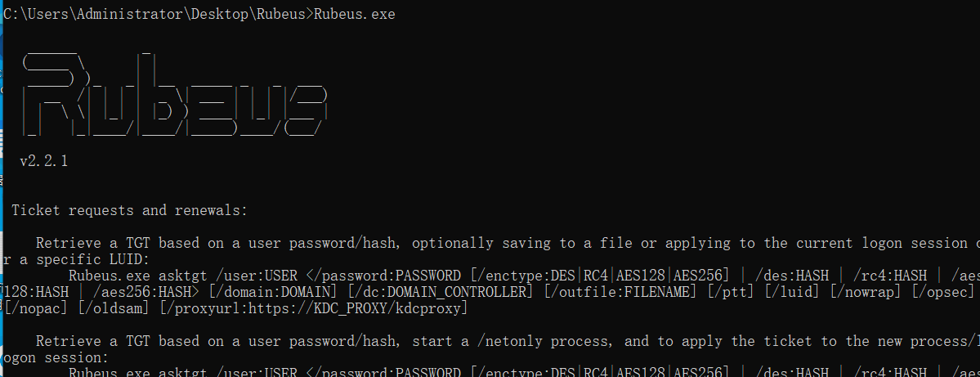Screen dimensions: 980x377
Task: Click the words 'a specific LUID:'
Action: 84,259
